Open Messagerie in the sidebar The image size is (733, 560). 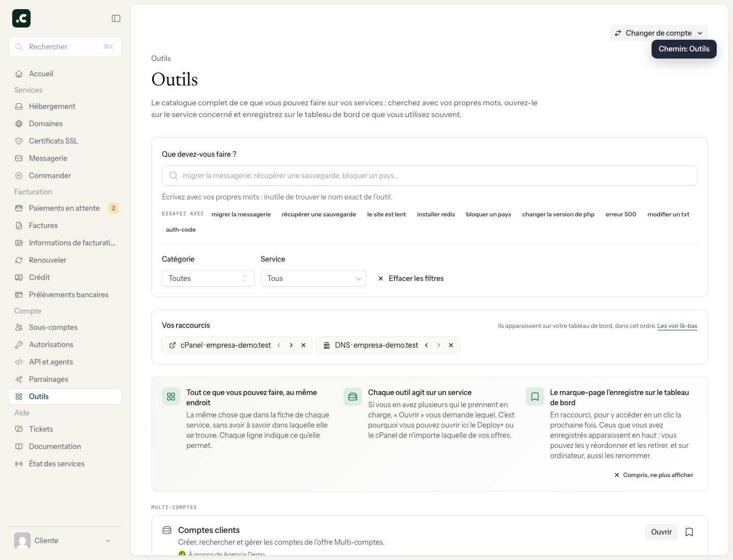65,158
